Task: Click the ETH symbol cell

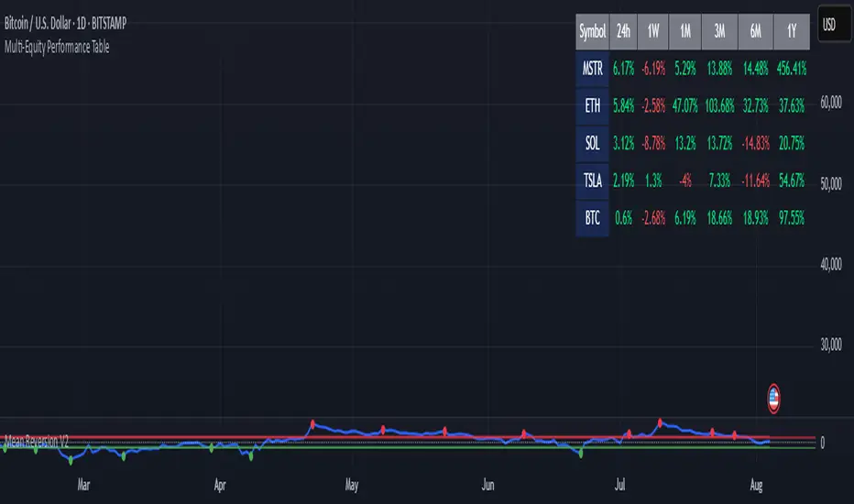Action: click(x=593, y=106)
